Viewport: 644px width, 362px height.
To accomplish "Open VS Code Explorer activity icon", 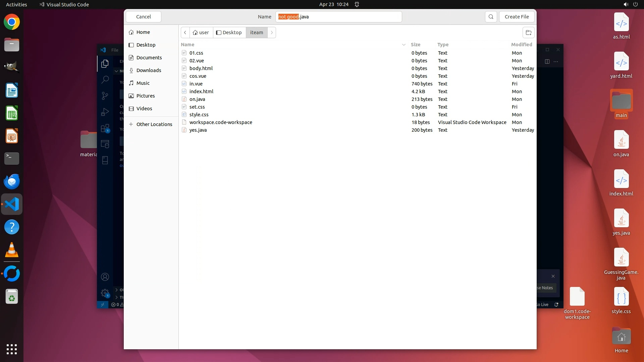I will pos(105,63).
